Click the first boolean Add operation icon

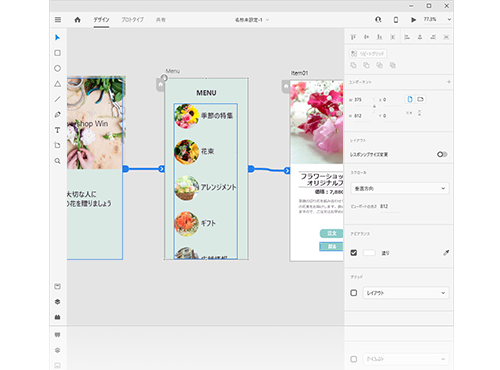tap(353, 65)
